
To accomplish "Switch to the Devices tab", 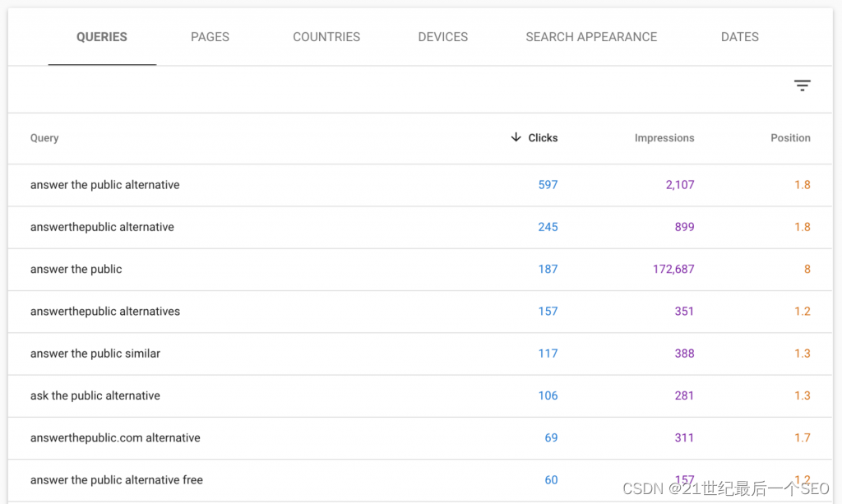I will pyautogui.click(x=442, y=37).
